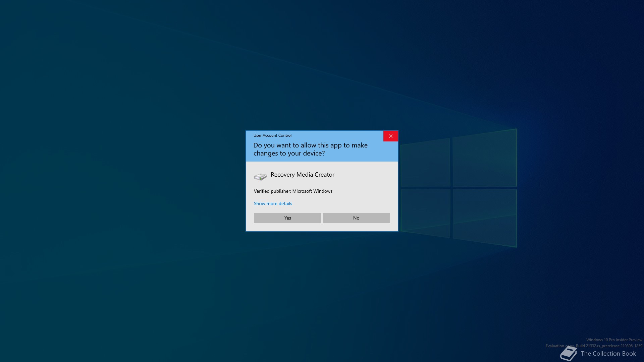Click the Collection Book book icon
This screenshot has width=644, height=362.
(x=568, y=354)
